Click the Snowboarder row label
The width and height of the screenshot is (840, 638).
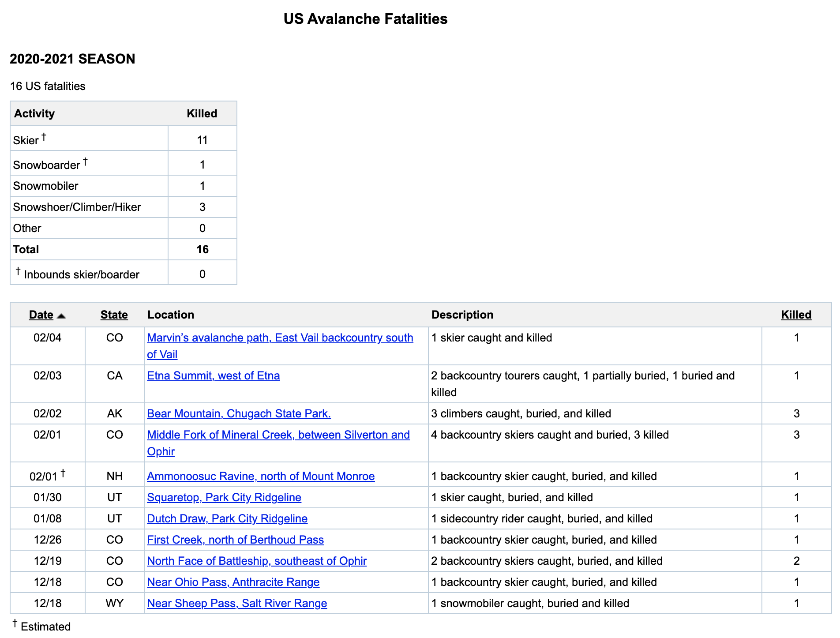tap(50, 164)
